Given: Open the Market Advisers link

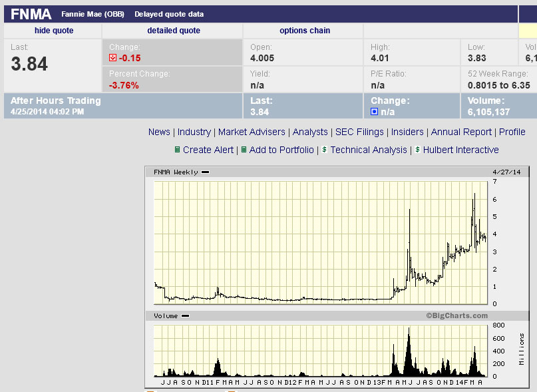Looking at the screenshot, I should pyautogui.click(x=252, y=132).
